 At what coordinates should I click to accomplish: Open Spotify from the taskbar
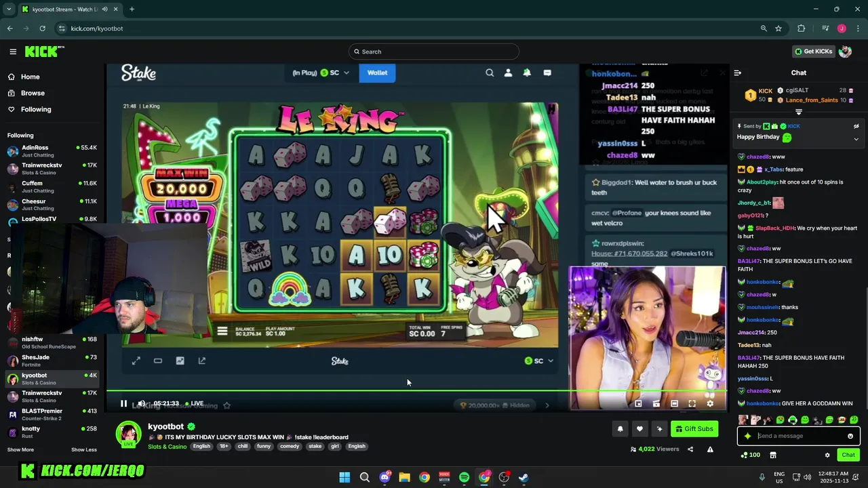pos(464,477)
